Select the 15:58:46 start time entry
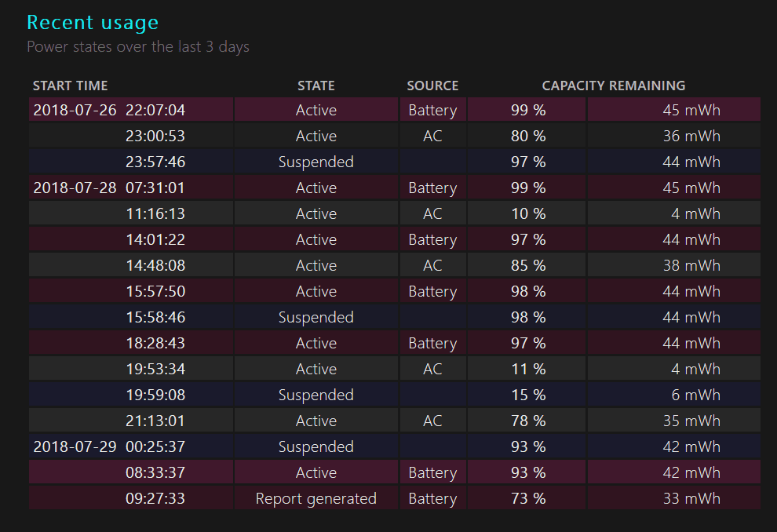This screenshot has height=532, width=777. 155,317
